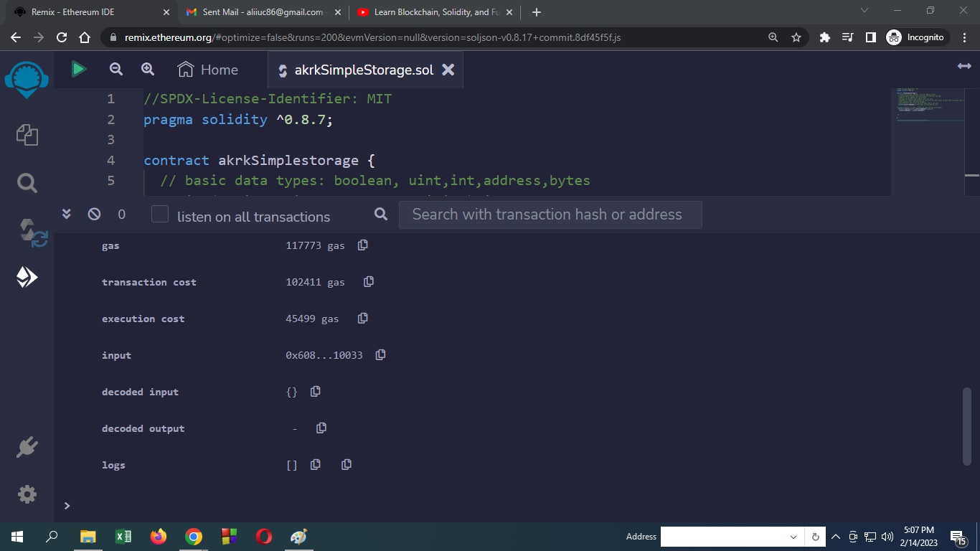Zoom out the editor font
The height and width of the screenshot is (551, 980).
pyautogui.click(x=116, y=69)
